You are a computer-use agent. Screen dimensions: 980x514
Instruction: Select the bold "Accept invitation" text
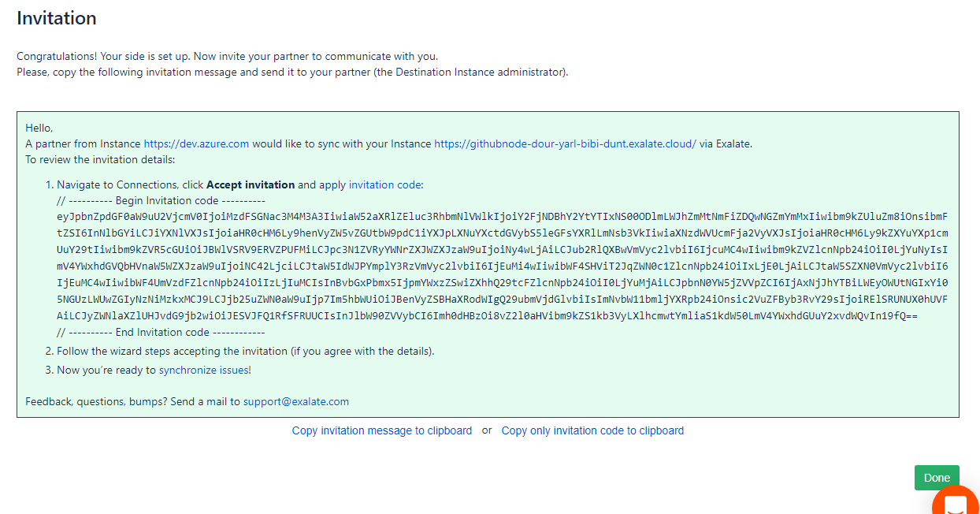tap(251, 184)
